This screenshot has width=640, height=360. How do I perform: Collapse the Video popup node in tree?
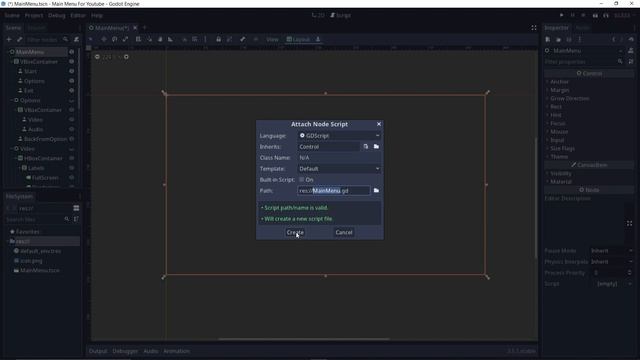pyautogui.click(x=12, y=149)
